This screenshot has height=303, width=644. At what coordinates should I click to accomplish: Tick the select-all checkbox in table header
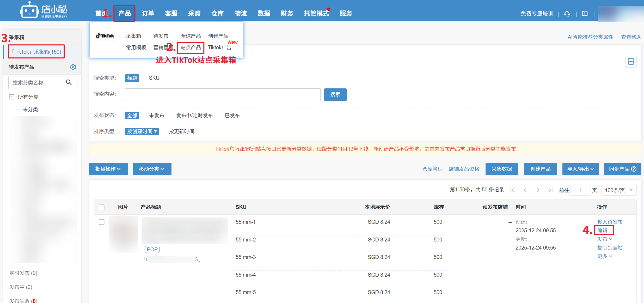[x=102, y=207]
